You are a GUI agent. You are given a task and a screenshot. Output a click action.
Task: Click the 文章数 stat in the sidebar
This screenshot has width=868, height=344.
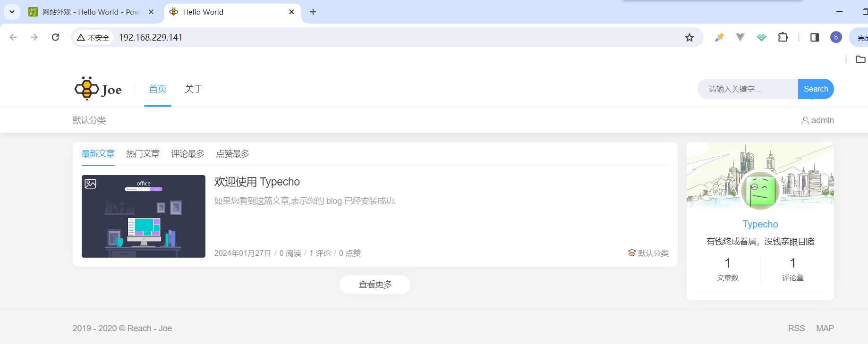coord(728,269)
